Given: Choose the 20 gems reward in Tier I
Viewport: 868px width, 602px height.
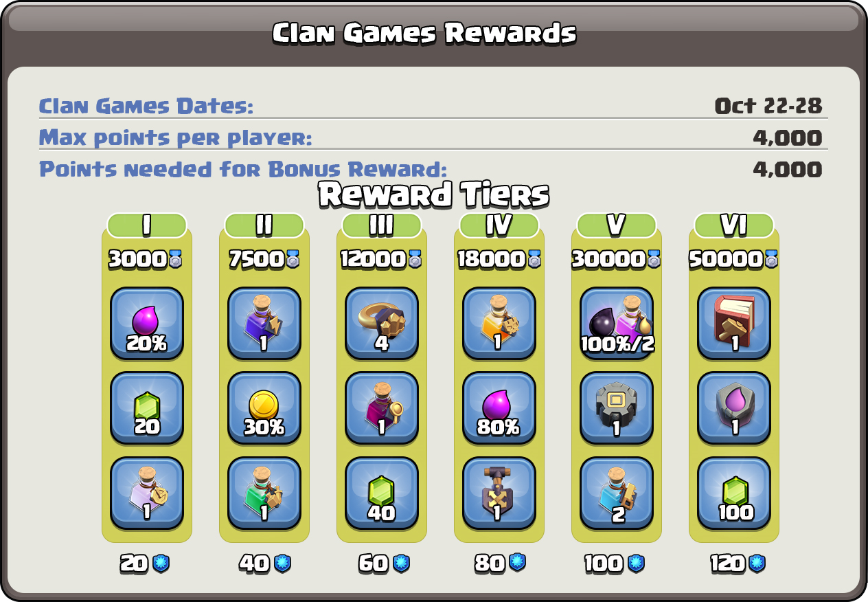Looking at the screenshot, I should click(147, 408).
